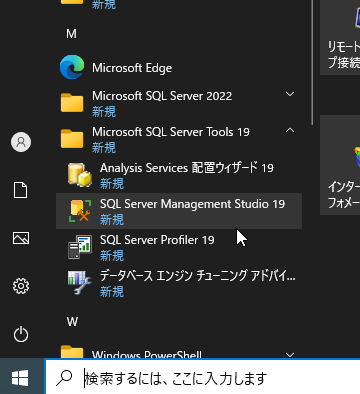Expand the Windows PowerShell folder chevron
The image size is (360, 394).
[x=290, y=355]
